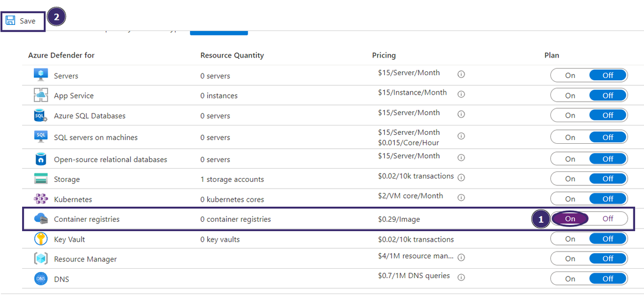Turn On SQL servers on machines plan
The height and width of the screenshot is (303, 644).
click(570, 137)
